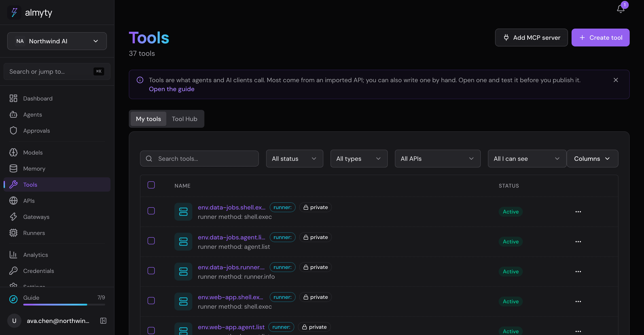
Task: Click the server icon of env.web-app.shell.ex… tool
Action: coord(183,301)
